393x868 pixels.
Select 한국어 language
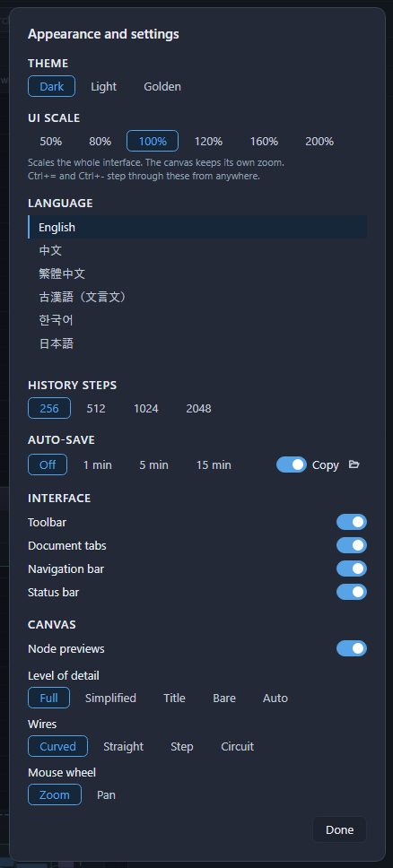coord(197,320)
